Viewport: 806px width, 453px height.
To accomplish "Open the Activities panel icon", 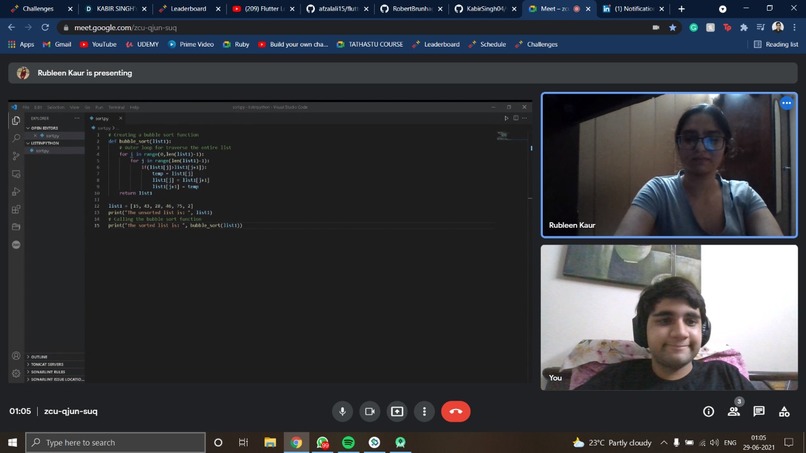I will coord(784,411).
